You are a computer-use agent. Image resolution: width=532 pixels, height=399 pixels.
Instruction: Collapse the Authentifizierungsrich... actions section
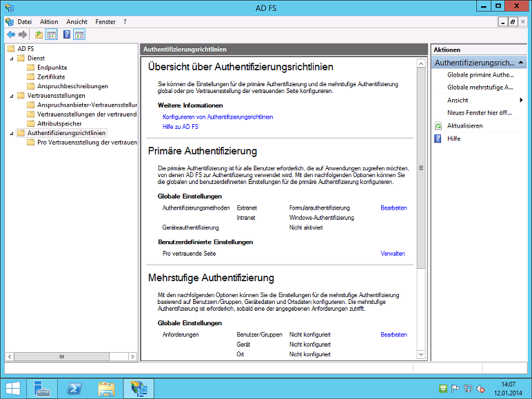pos(521,63)
